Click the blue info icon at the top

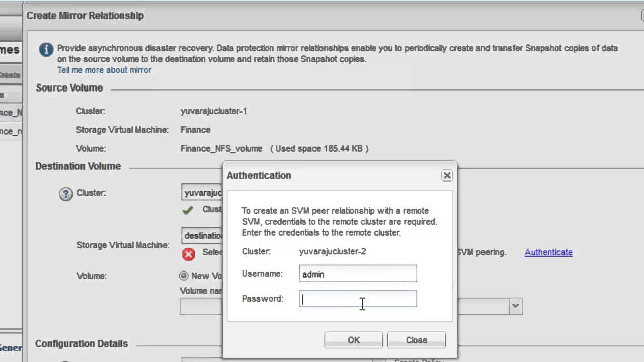click(x=46, y=49)
